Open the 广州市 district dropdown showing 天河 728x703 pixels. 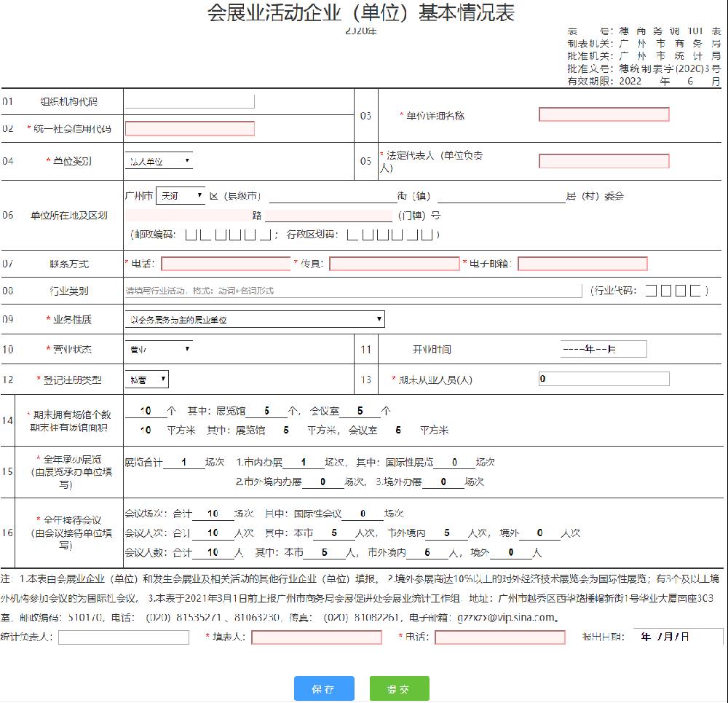(181, 196)
